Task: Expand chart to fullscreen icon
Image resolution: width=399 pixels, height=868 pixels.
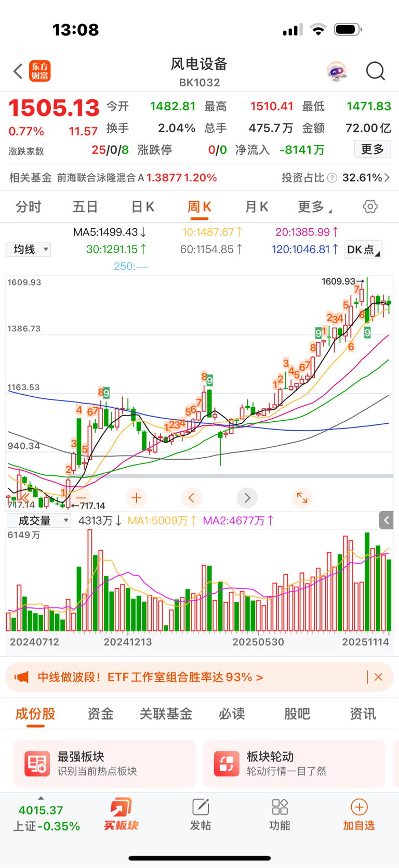Action: pos(302,498)
